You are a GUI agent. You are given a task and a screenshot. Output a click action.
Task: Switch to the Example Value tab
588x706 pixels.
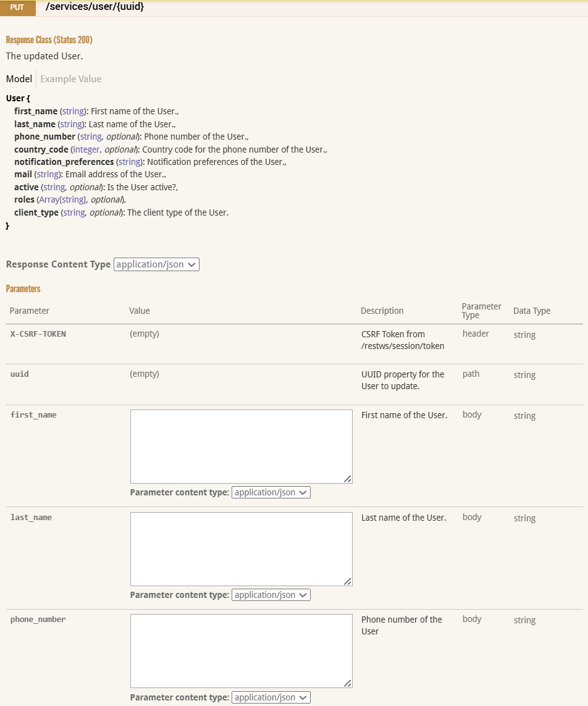[70, 79]
